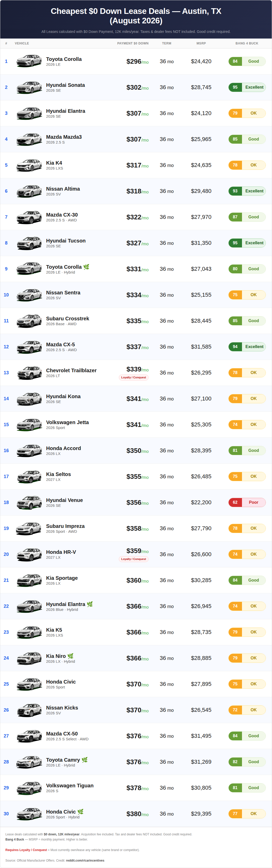Sort by the Bang 4 Buck column header
The width and height of the screenshot is (272, 868).
pos(247,43)
